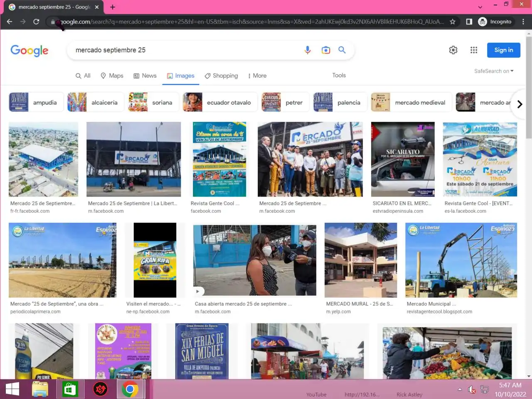This screenshot has width=532, height=399.
Task: Click the Sign in button
Action: [x=504, y=50]
